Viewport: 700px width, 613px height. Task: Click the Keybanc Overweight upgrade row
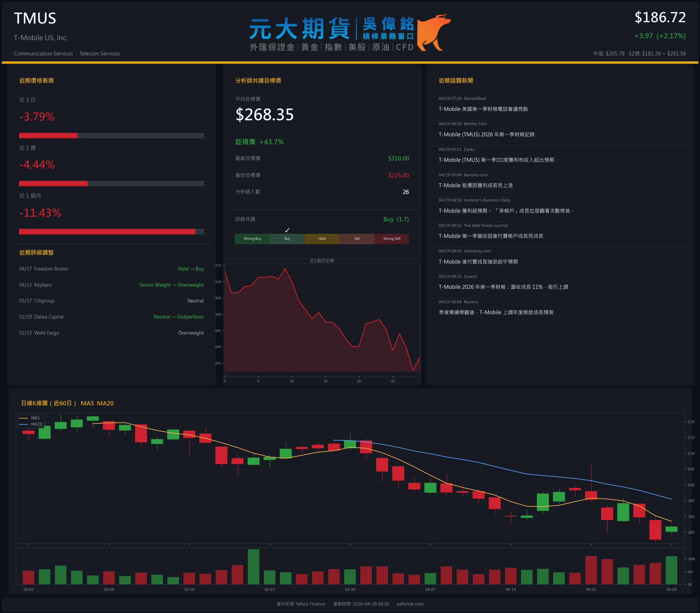click(x=111, y=285)
